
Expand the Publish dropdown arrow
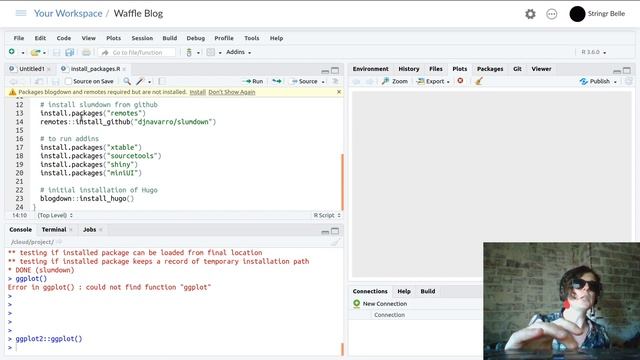click(615, 82)
